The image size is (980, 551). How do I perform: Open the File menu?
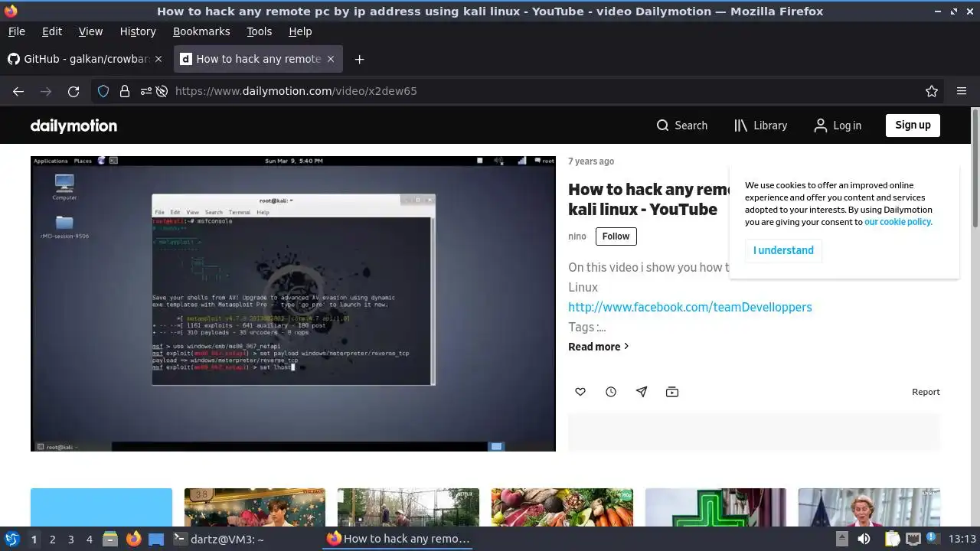pyautogui.click(x=16, y=31)
